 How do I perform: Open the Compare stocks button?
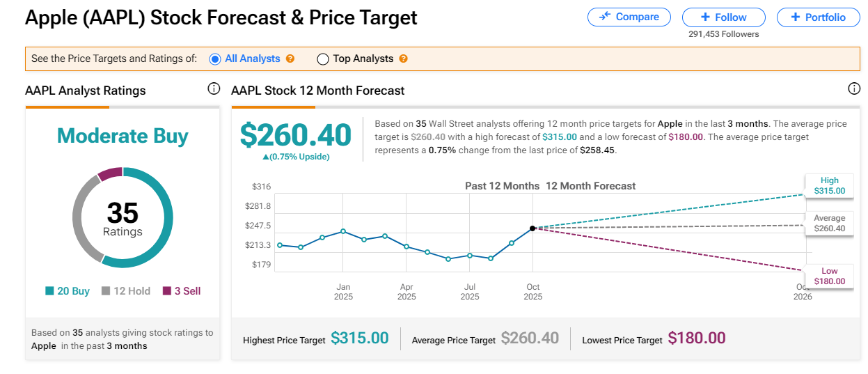pyautogui.click(x=629, y=17)
